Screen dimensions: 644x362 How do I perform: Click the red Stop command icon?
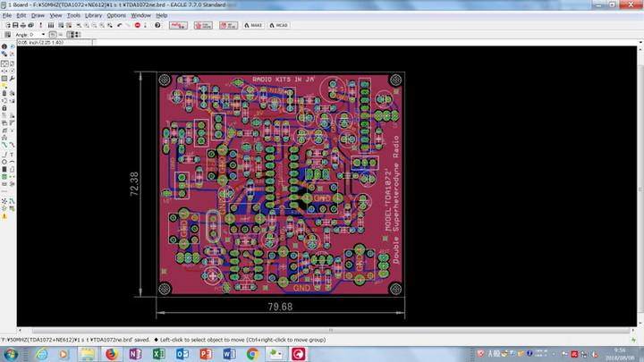[x=137, y=26]
